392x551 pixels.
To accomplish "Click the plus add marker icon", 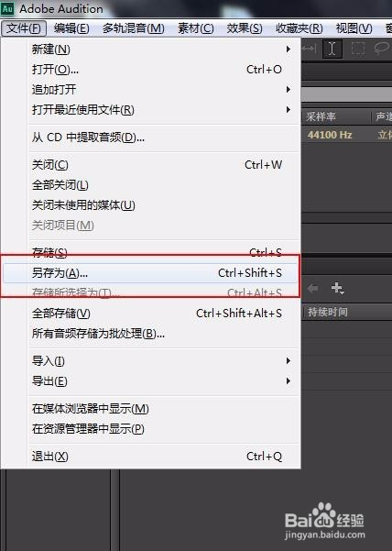I will coord(337,288).
